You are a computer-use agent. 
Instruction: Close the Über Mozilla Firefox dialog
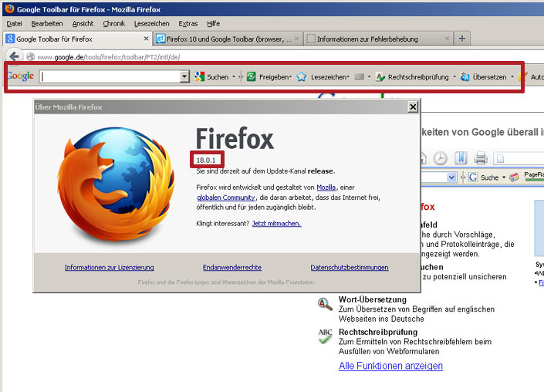(413, 106)
